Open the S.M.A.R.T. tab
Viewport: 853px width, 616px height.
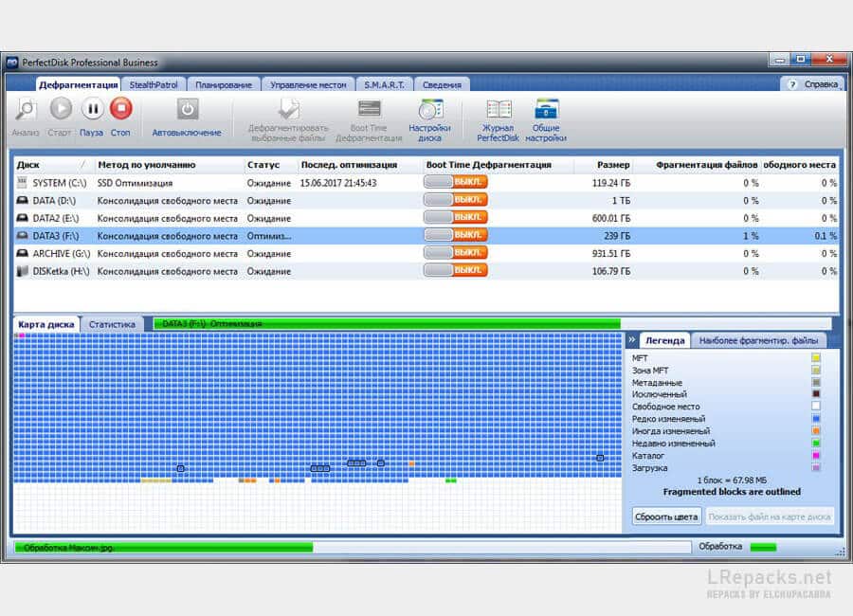385,85
